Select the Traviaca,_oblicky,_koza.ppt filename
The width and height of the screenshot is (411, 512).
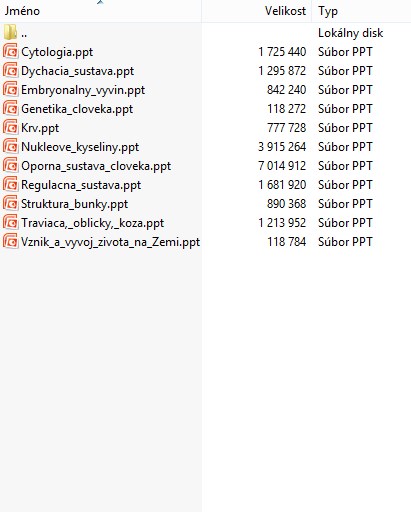[92, 223]
